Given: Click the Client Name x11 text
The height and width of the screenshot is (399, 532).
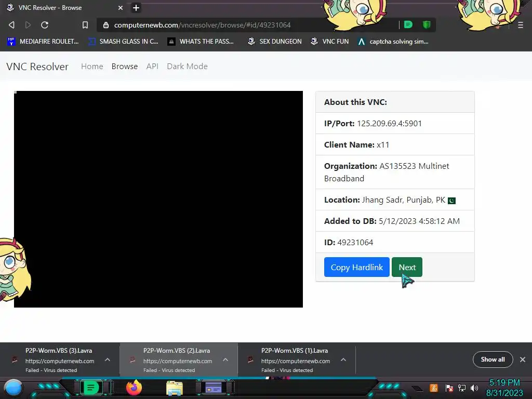Looking at the screenshot, I should coord(356,144).
